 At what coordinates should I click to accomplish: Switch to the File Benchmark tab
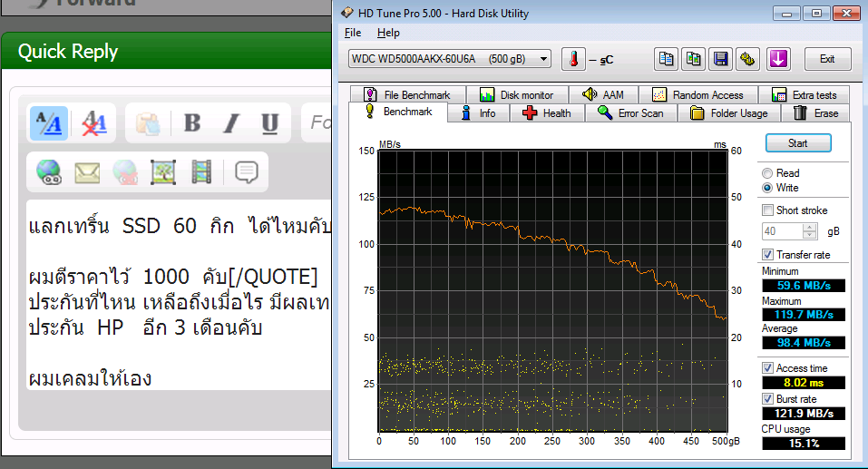coord(408,94)
